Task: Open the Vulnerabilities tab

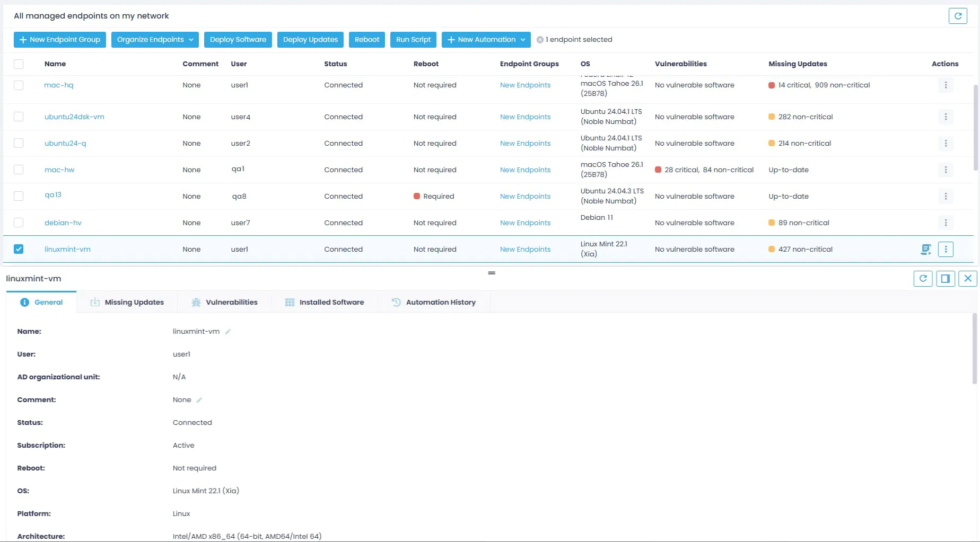Action: tap(232, 302)
